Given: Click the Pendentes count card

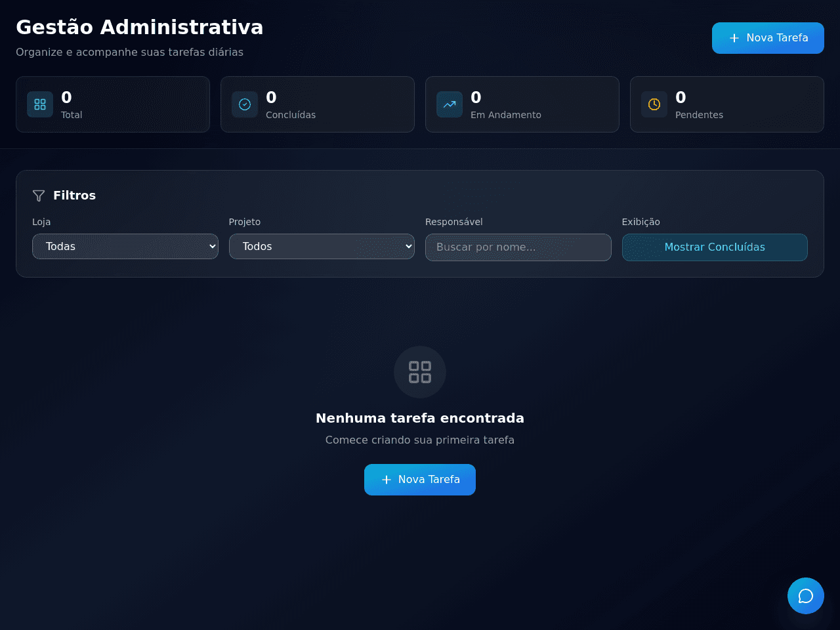Looking at the screenshot, I should point(727,104).
